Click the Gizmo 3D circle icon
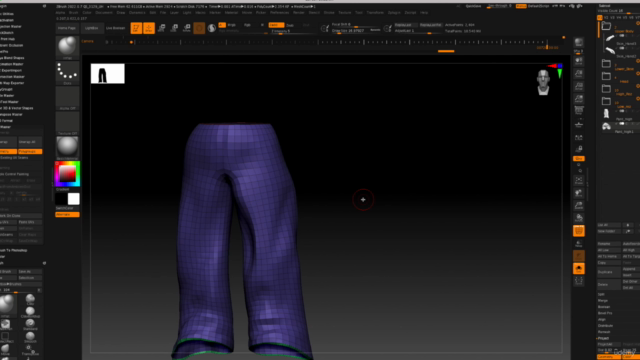The height and width of the screenshot is (360, 640). [199, 28]
